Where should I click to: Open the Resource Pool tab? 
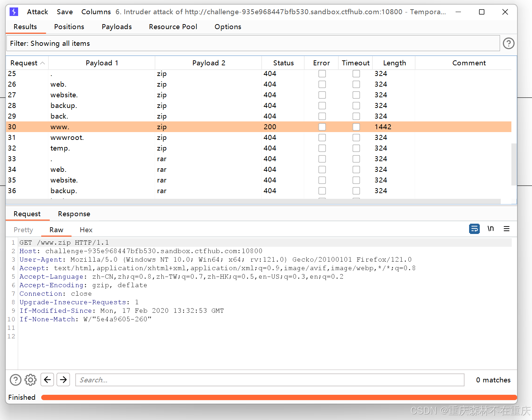[173, 27]
